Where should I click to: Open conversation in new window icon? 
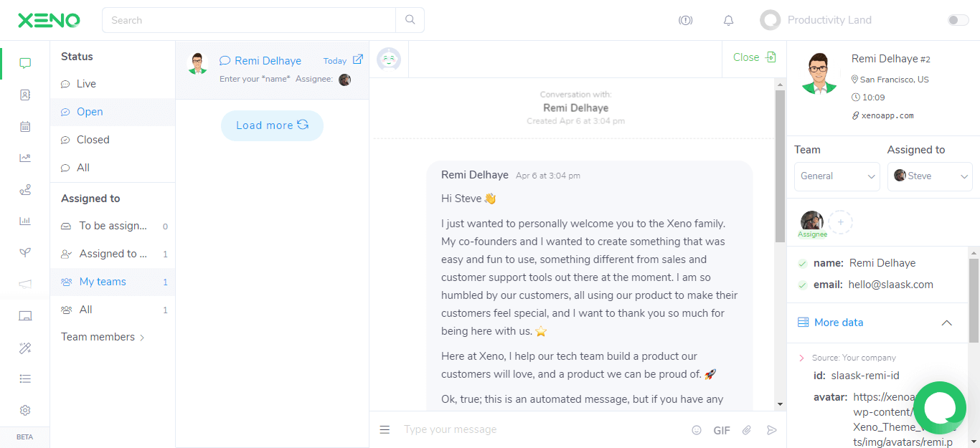[358, 59]
